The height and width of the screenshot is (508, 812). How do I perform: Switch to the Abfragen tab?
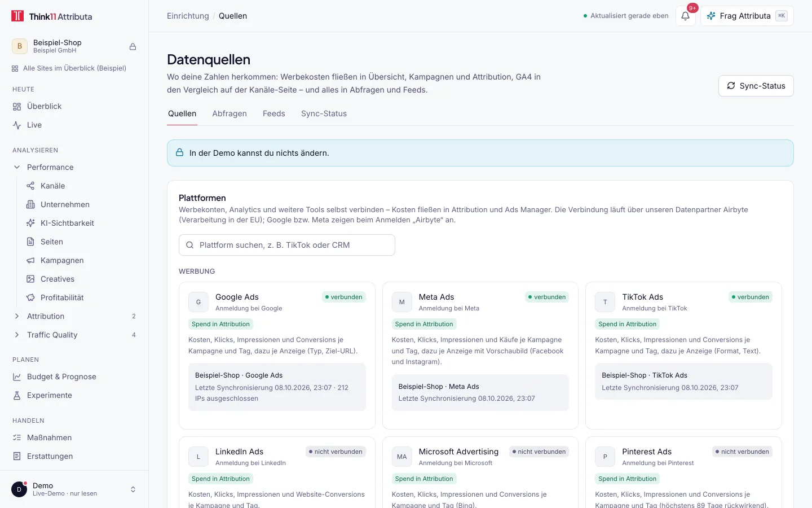[230, 113]
